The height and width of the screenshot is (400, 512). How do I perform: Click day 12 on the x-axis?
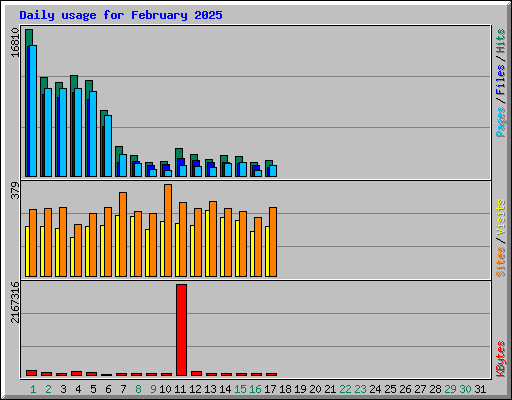click(x=195, y=389)
